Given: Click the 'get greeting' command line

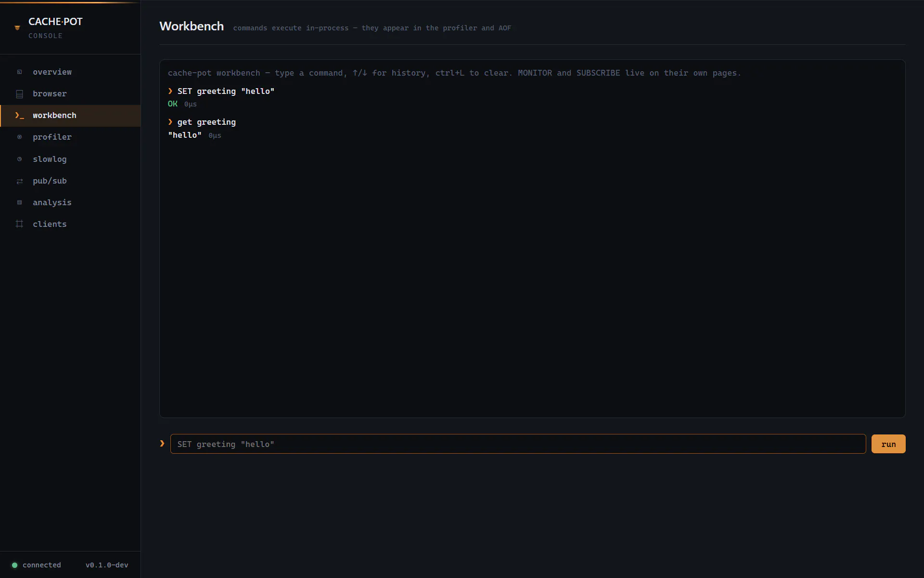Looking at the screenshot, I should click(202, 122).
